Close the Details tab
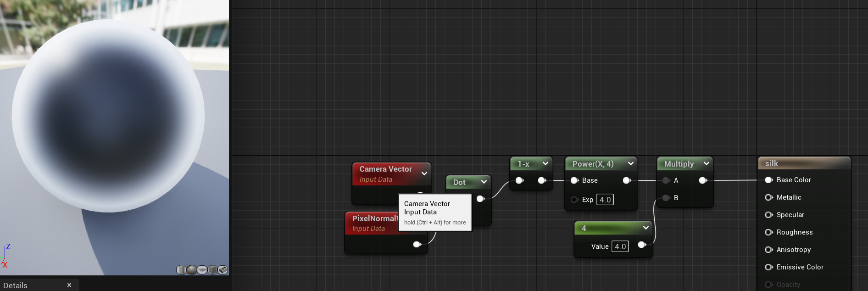 [69, 285]
